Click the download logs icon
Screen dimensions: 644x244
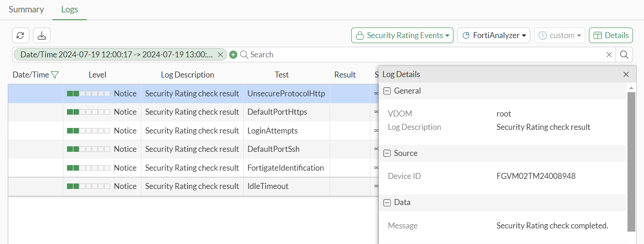pyautogui.click(x=42, y=35)
